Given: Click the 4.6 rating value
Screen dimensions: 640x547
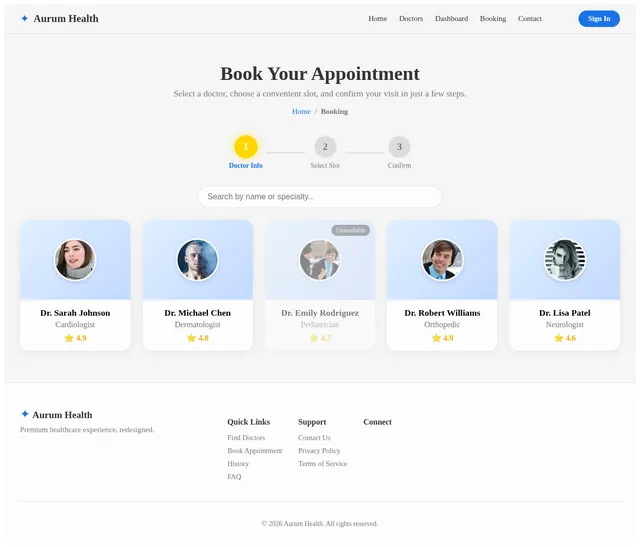Looking at the screenshot, I should click(571, 338).
